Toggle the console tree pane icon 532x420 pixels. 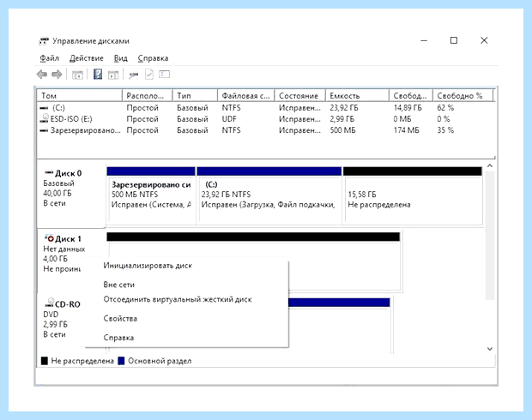[77, 75]
